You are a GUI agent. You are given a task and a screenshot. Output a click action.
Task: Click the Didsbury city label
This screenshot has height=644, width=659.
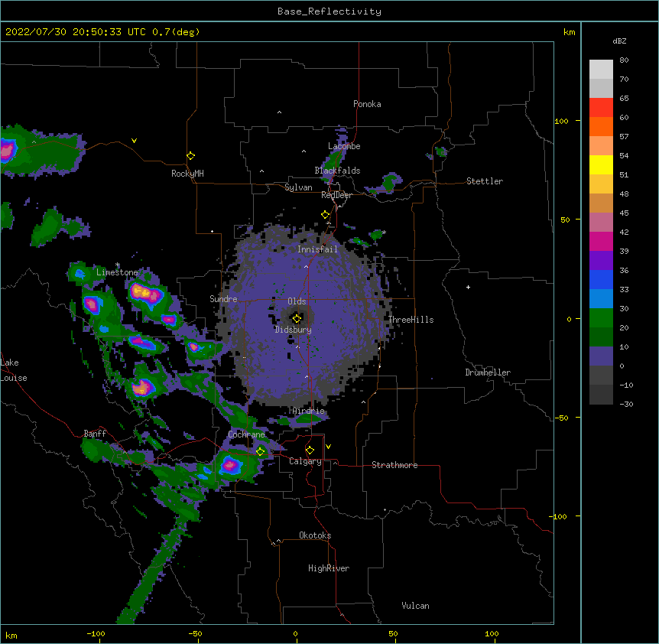[293, 330]
